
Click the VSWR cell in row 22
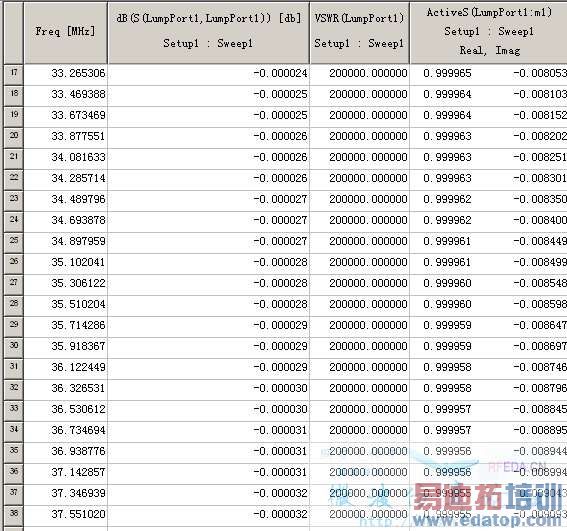coord(359,179)
